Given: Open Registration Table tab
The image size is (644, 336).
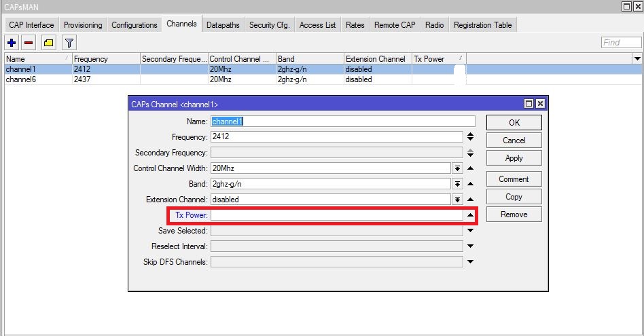Looking at the screenshot, I should [482, 25].
